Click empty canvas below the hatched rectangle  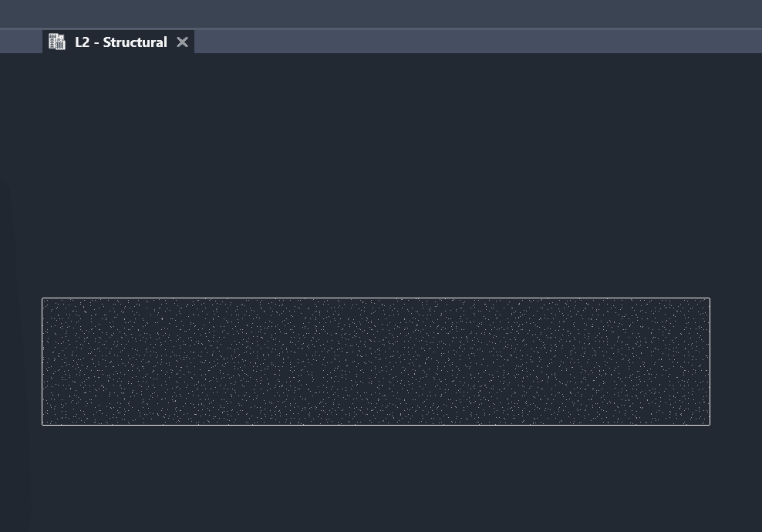pos(376,478)
